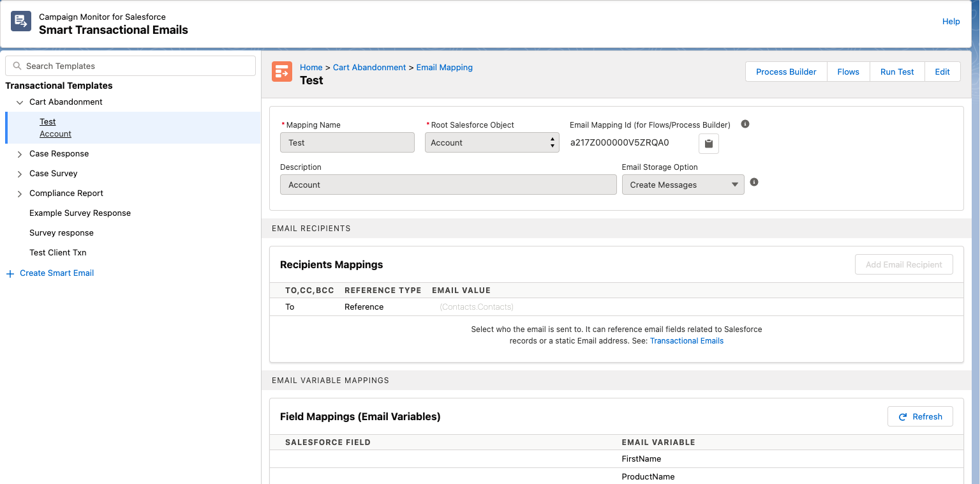The image size is (980, 484).
Task: Click the search magnifier icon
Action: coord(17,66)
